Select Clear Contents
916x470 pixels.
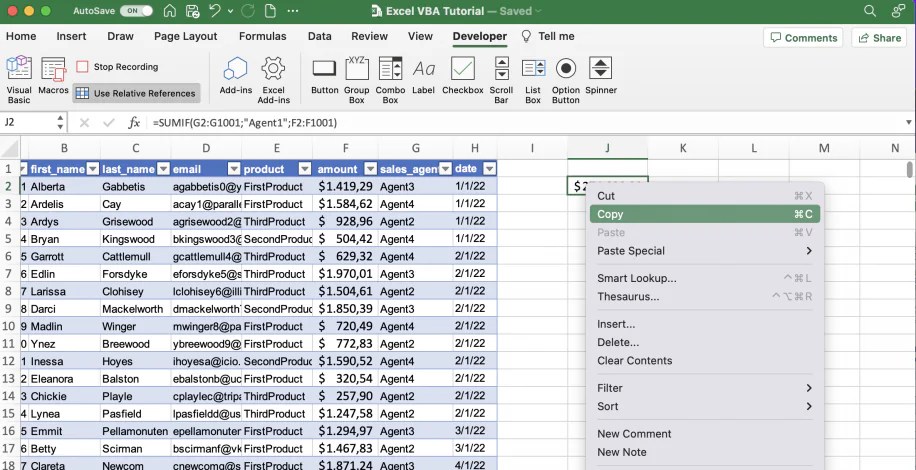pos(705,361)
